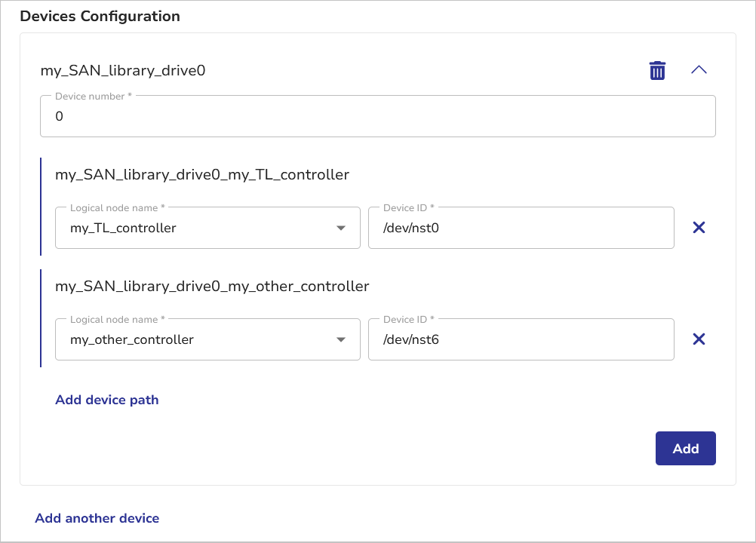Image resolution: width=756 pixels, height=543 pixels.
Task: Click the my_SAN_library_drive0 device title
Action: 123,71
